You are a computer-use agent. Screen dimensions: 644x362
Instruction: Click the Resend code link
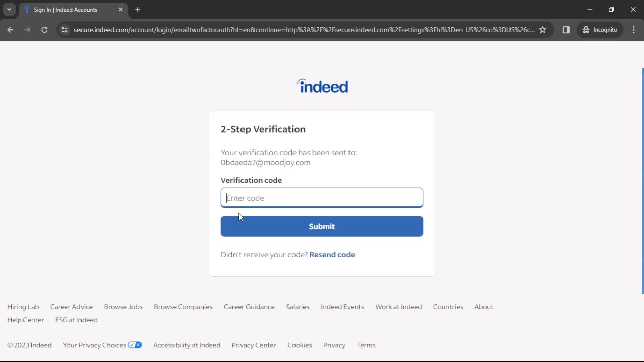[332, 255]
